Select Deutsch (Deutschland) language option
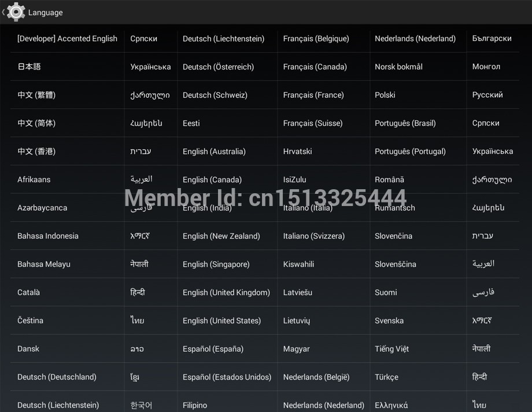Viewport: 532px width, 412px height. pyautogui.click(x=57, y=377)
